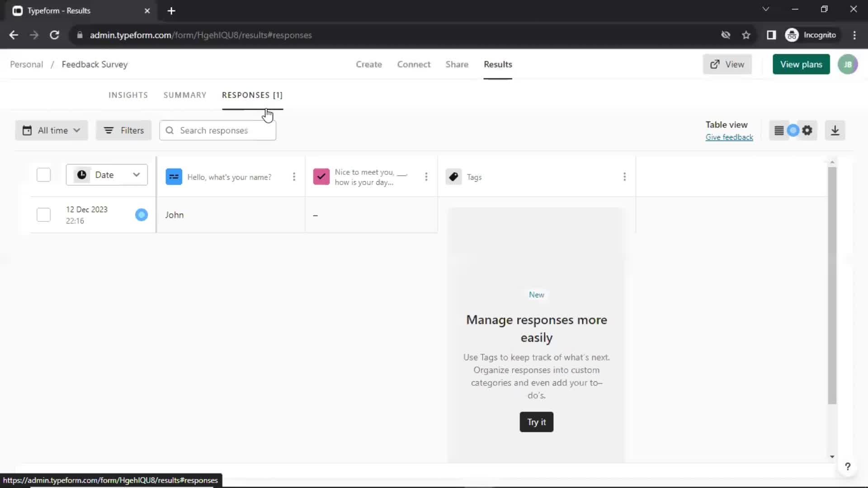Click the Tags label icon
The width and height of the screenshot is (868, 488).
[453, 177]
